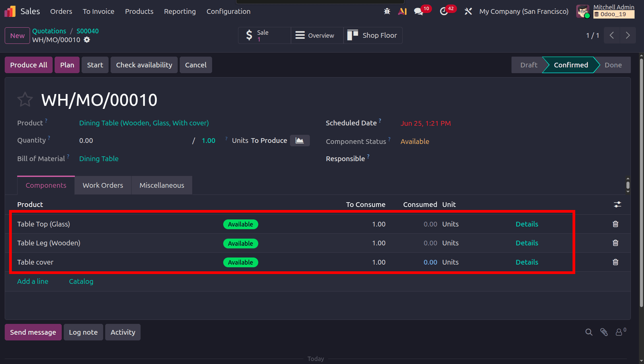The height and width of the screenshot is (364, 644).
Task: Attach files with paperclip icon
Action: click(x=604, y=332)
